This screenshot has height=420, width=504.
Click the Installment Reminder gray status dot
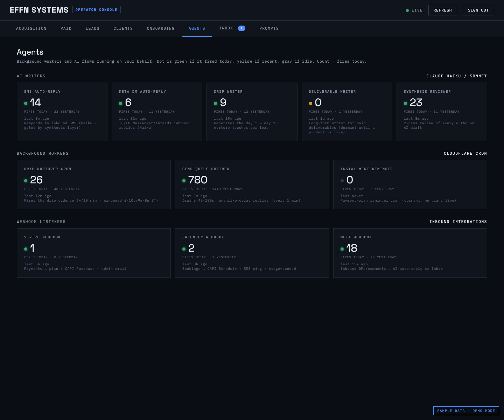tap(342, 181)
